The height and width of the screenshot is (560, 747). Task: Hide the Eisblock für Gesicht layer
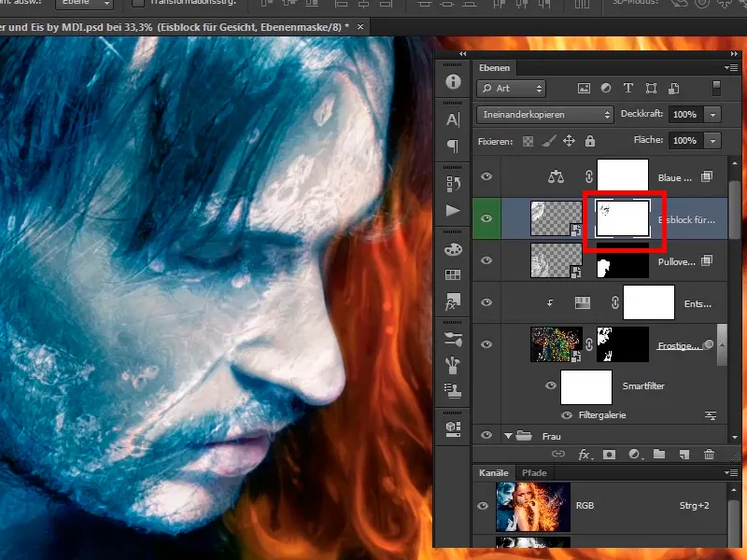coord(486,218)
